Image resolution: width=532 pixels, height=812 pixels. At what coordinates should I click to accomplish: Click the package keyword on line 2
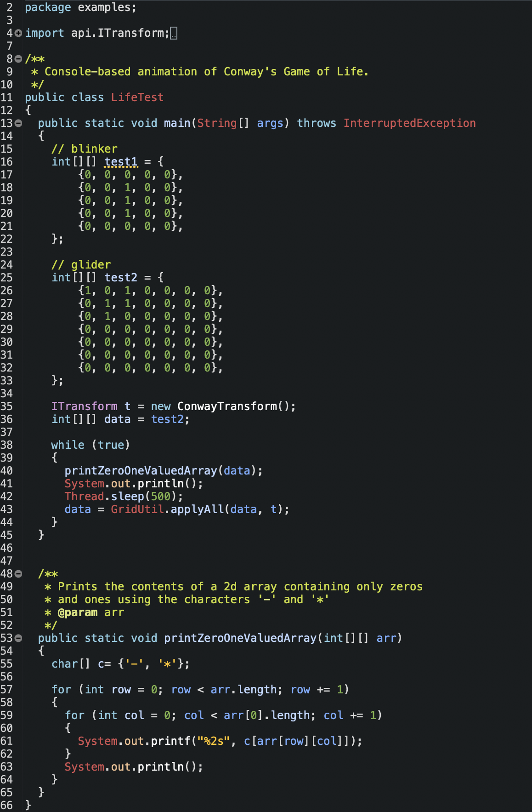48,7
